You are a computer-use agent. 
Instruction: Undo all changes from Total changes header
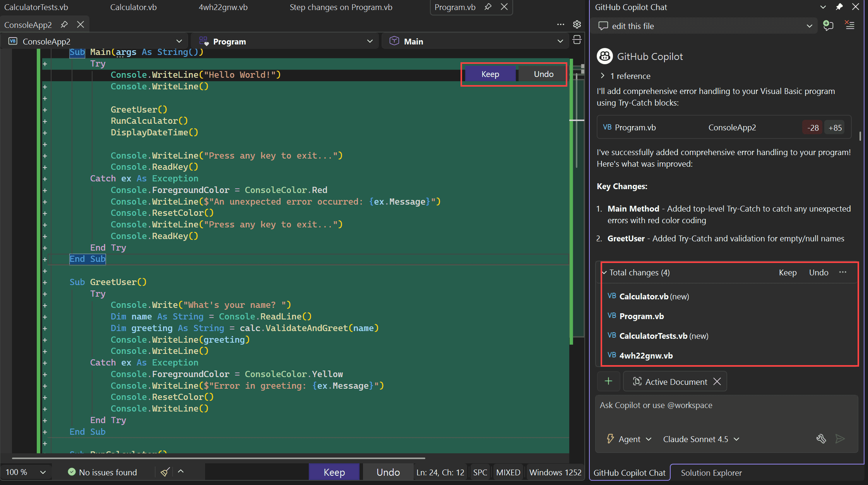[x=818, y=272]
